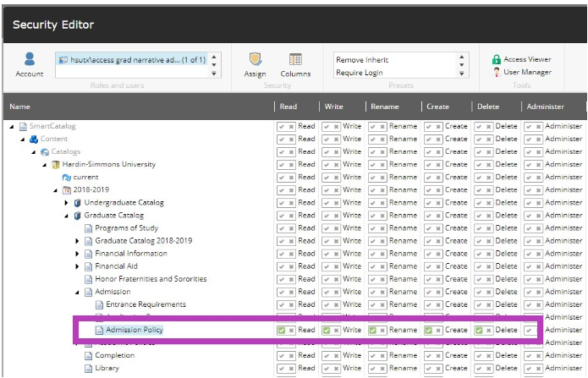The image size is (588, 378).
Task: Deny Read on the Admission Policy row
Action: [x=291, y=331]
